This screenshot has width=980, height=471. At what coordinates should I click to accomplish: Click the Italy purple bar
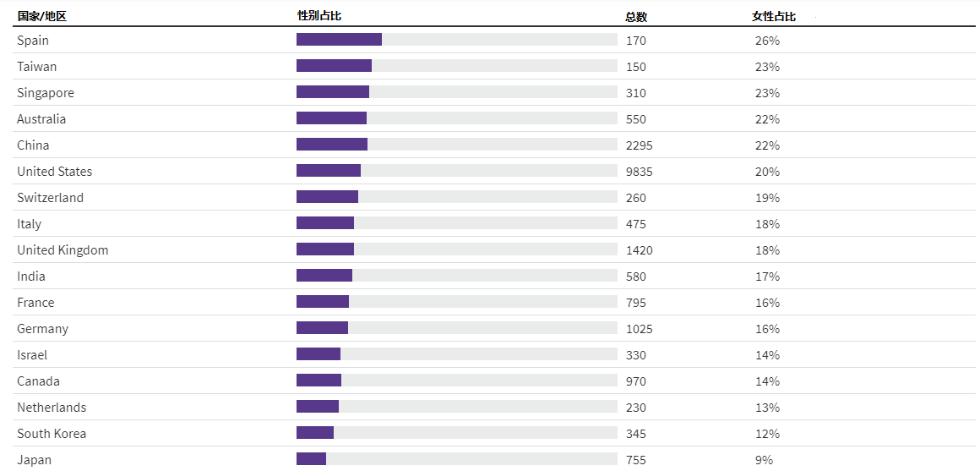point(325,222)
